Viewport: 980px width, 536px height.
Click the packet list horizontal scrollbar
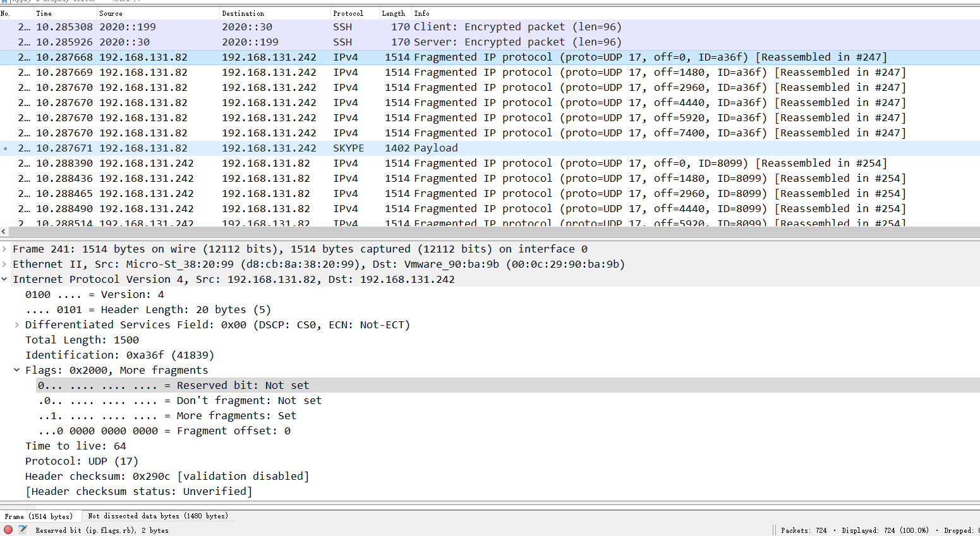[x=493, y=232]
